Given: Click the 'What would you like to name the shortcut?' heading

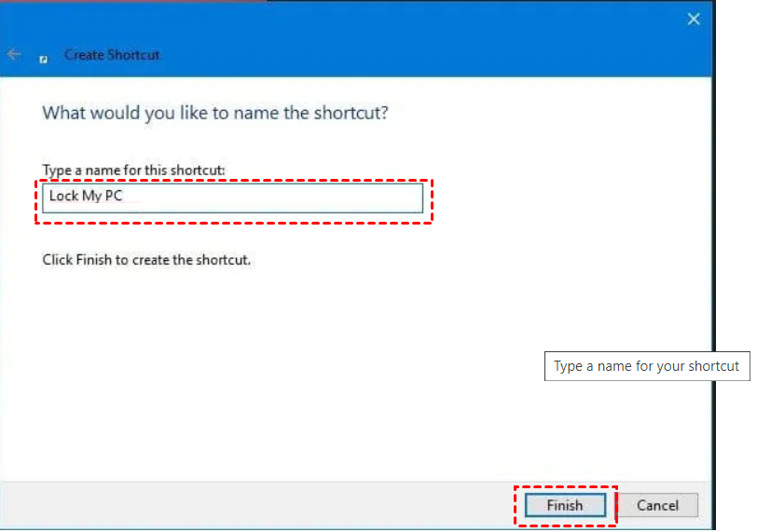Looking at the screenshot, I should (215, 113).
